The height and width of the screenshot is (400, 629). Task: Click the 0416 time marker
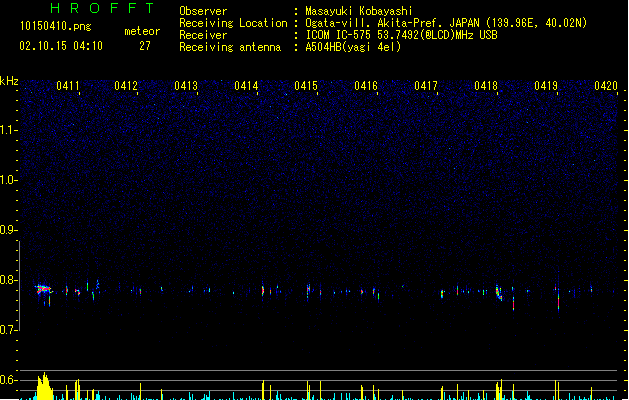coord(366,86)
